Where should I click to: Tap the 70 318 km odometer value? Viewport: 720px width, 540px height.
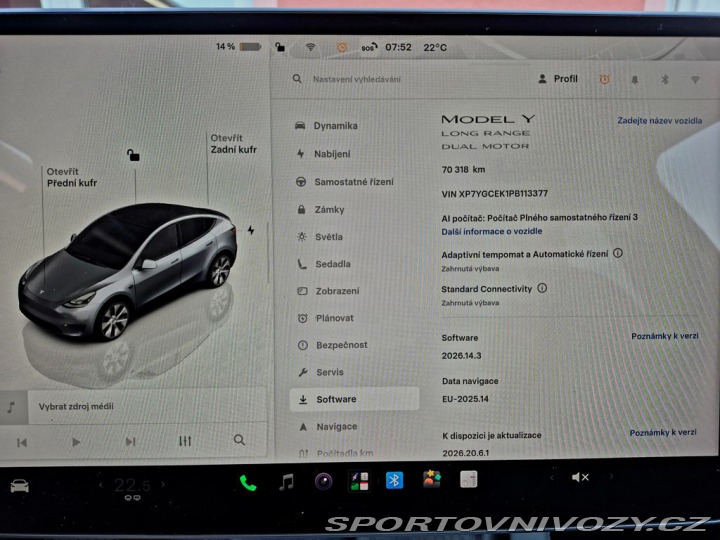point(463,169)
